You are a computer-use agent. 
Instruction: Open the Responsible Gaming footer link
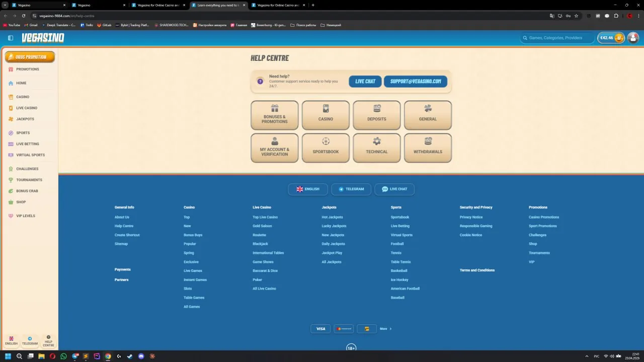point(476,226)
